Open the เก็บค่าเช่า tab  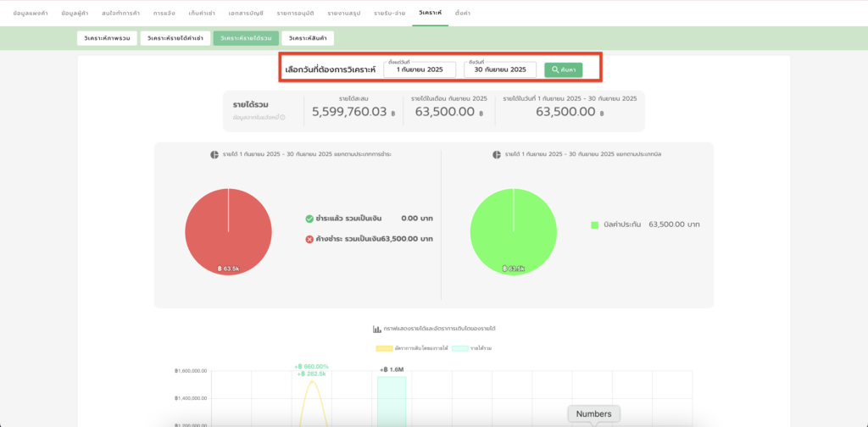[x=202, y=12]
